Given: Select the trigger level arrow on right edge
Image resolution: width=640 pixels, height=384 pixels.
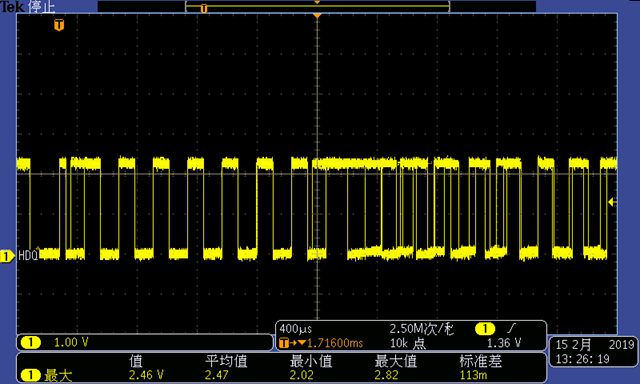Looking at the screenshot, I should point(612,202).
